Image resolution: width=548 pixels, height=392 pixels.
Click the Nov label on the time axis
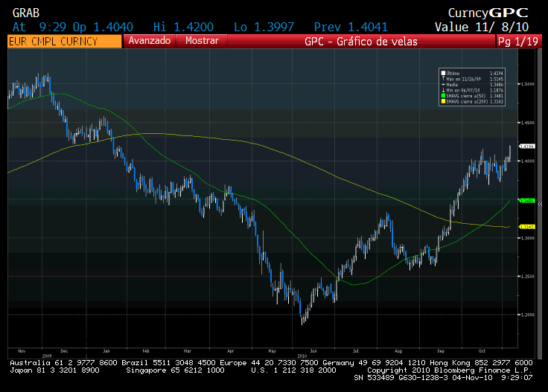coord(22,351)
